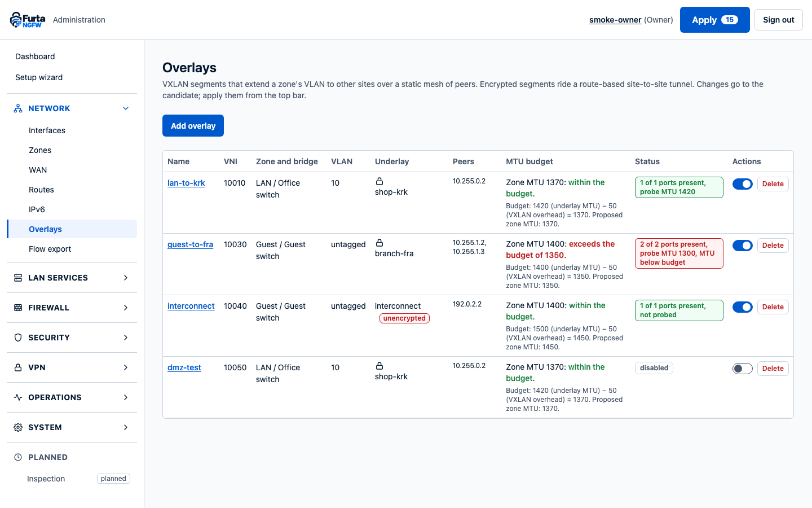Click the System gear icon
The width and height of the screenshot is (812, 508).
click(18, 427)
